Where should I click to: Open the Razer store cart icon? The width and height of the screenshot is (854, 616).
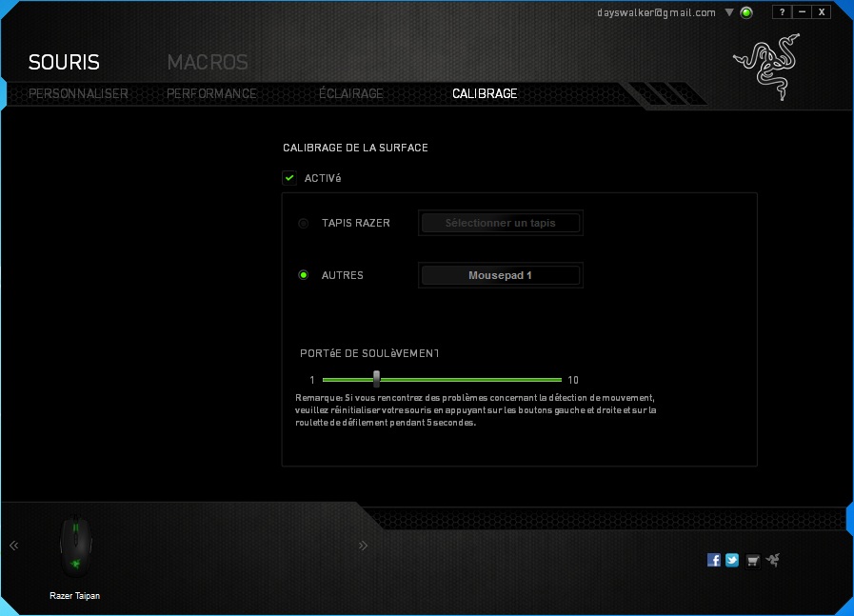(752, 561)
